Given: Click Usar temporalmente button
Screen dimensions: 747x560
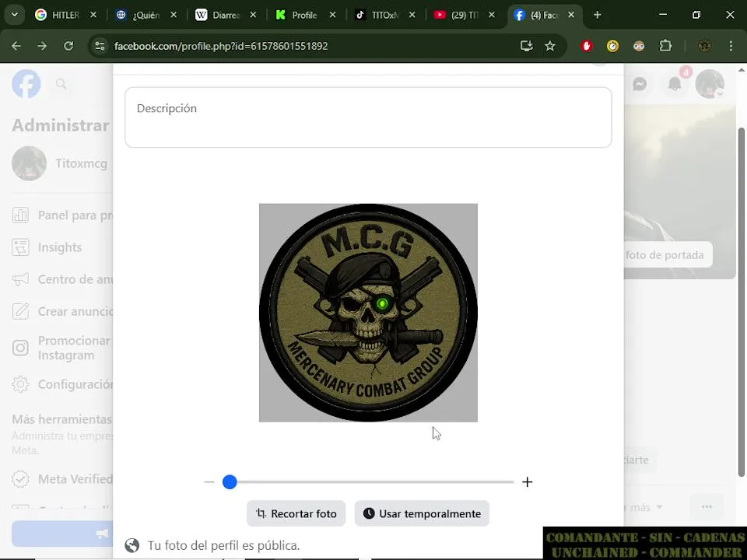Looking at the screenshot, I should coord(422,513).
